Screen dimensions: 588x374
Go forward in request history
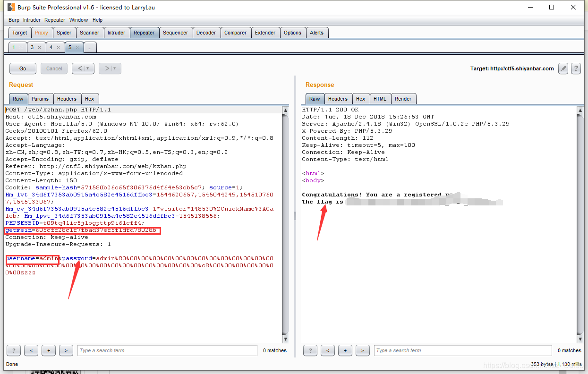pos(107,68)
